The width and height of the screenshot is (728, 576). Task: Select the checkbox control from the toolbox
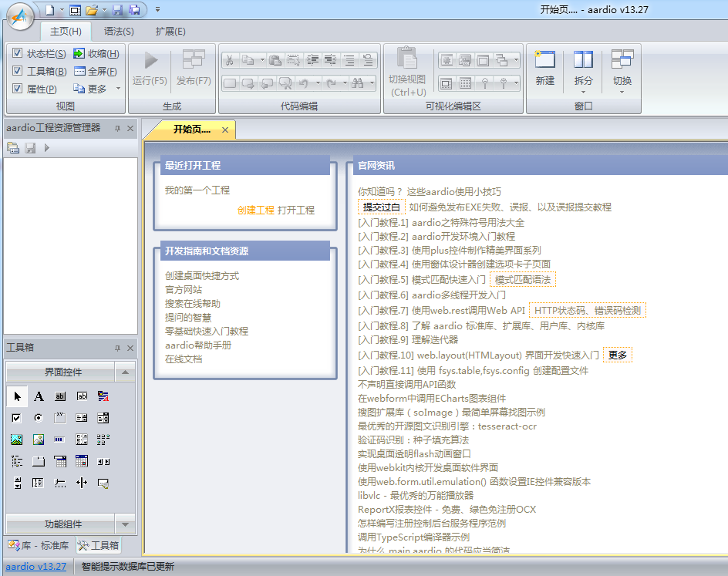17,418
